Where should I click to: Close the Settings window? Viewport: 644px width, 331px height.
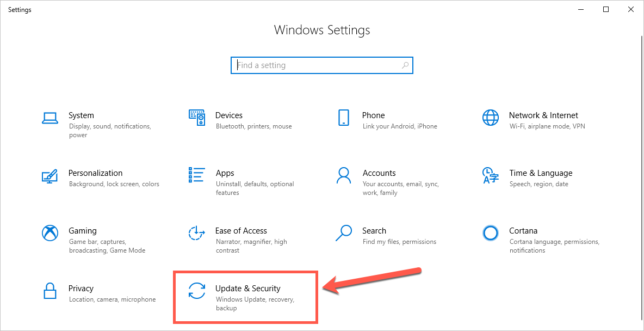[631, 9]
